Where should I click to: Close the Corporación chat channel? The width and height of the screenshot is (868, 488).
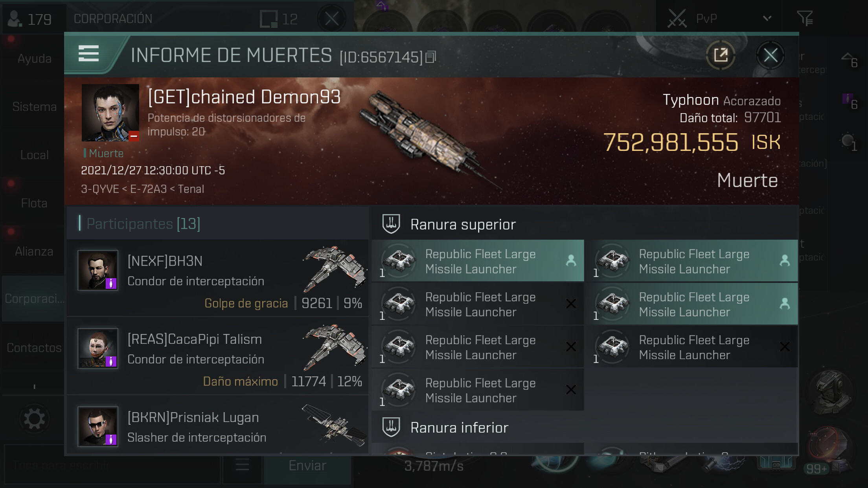[331, 18]
